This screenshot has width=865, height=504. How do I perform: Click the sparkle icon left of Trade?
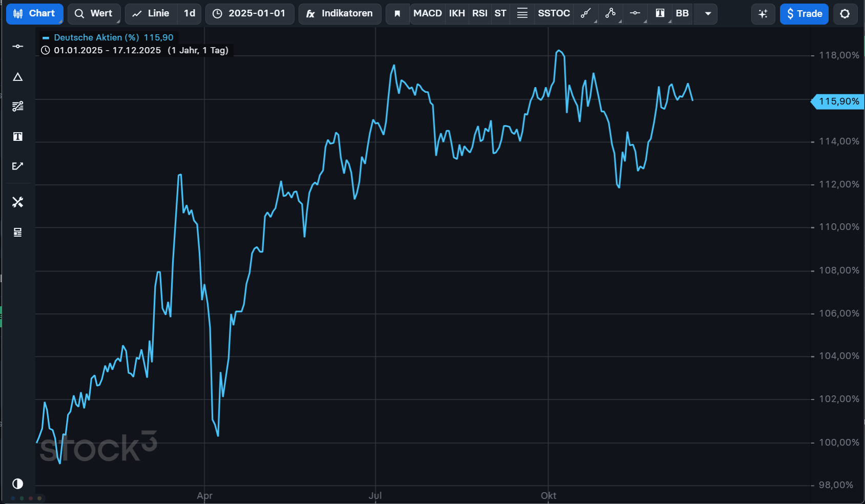[x=763, y=14]
